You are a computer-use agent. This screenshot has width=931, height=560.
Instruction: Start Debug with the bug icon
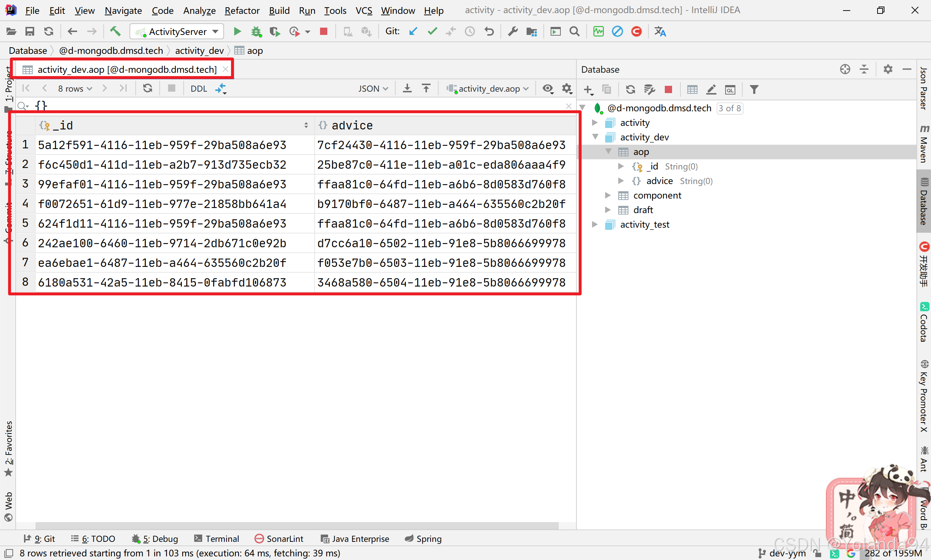(256, 31)
